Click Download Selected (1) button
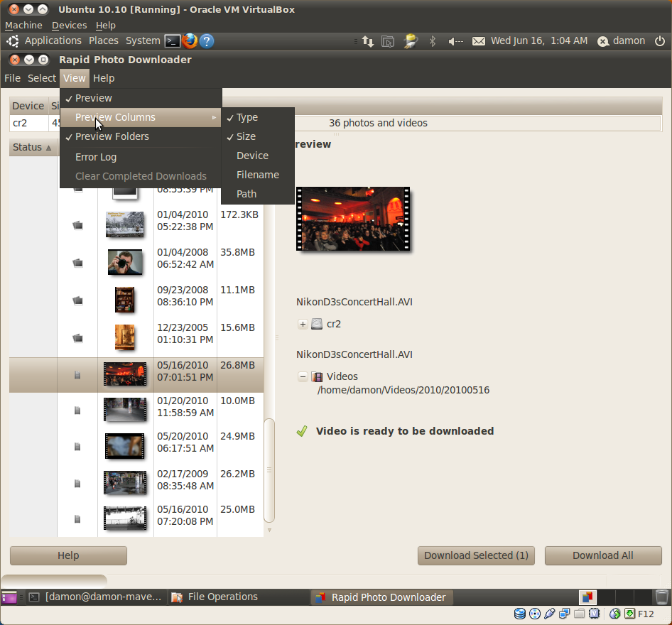This screenshot has width=672, height=625. (x=476, y=555)
